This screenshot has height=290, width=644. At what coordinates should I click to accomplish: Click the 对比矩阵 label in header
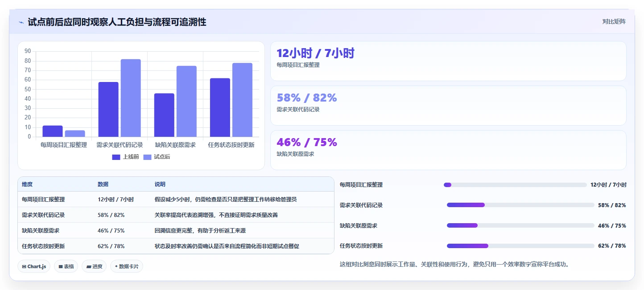(x=614, y=21)
